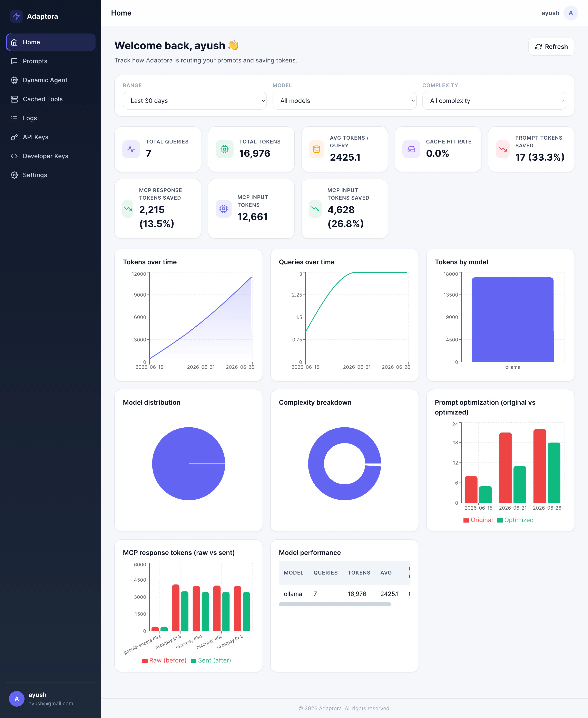This screenshot has height=718, width=588.
Task: Toggle the Raw (before) legend entry
Action: coord(164,660)
